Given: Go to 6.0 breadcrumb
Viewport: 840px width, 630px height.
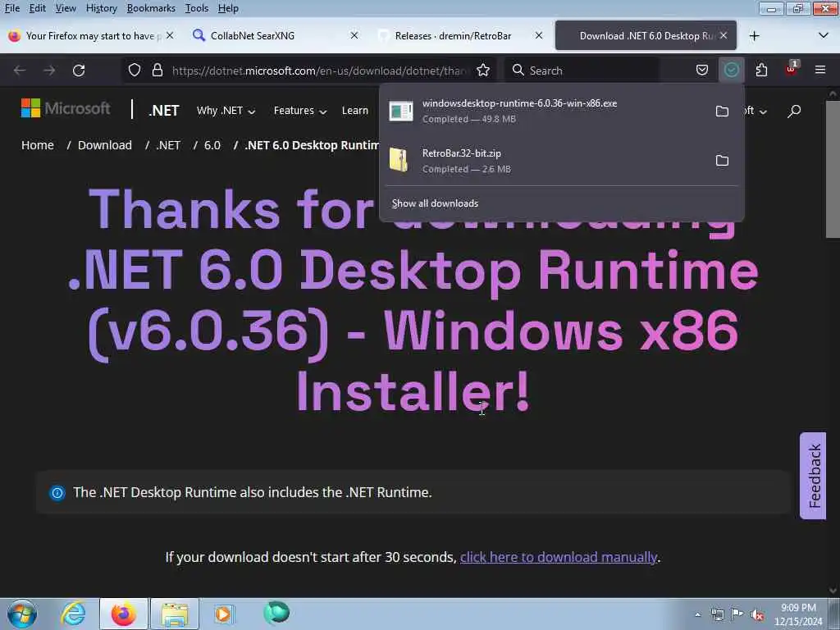Looking at the screenshot, I should click(212, 145).
